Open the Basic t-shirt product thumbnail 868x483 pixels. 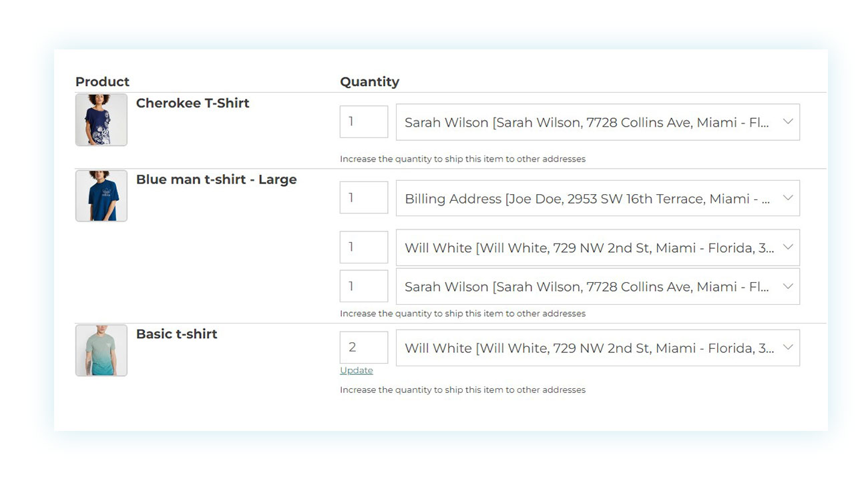[x=101, y=350]
